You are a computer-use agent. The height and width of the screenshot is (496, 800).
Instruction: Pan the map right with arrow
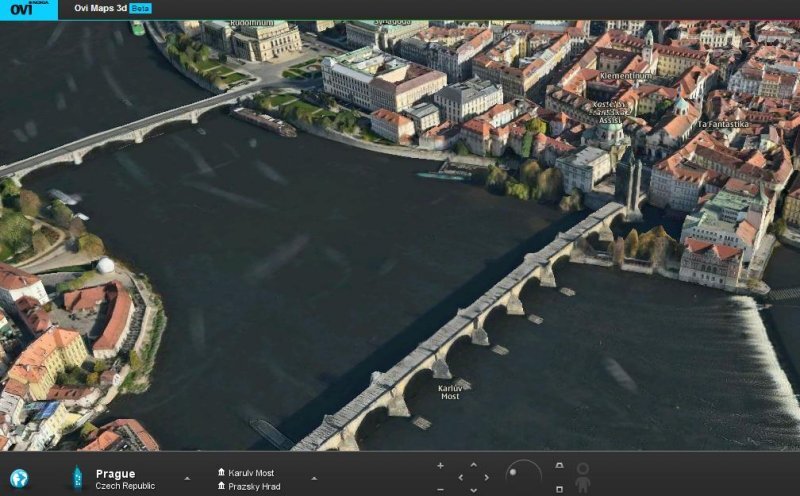pos(488,477)
